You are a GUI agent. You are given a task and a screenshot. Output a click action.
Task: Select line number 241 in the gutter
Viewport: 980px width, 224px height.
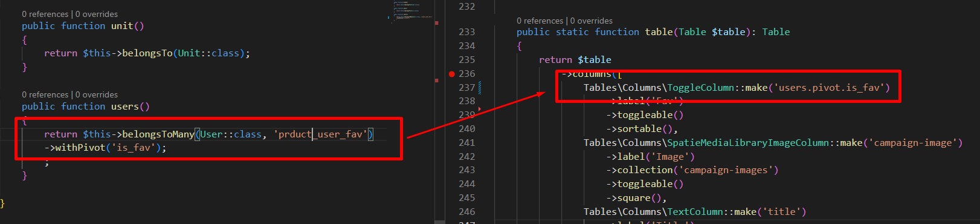click(x=466, y=143)
